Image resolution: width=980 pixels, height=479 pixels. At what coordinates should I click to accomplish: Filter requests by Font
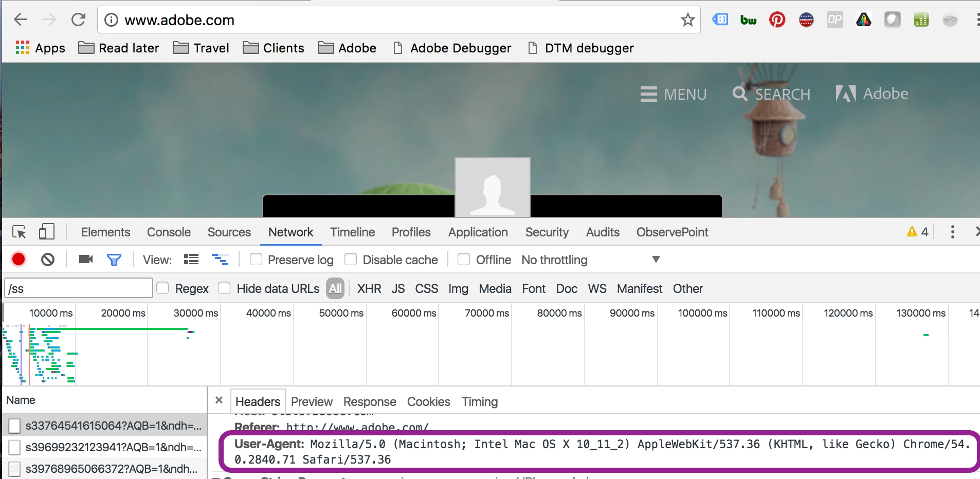tap(534, 289)
